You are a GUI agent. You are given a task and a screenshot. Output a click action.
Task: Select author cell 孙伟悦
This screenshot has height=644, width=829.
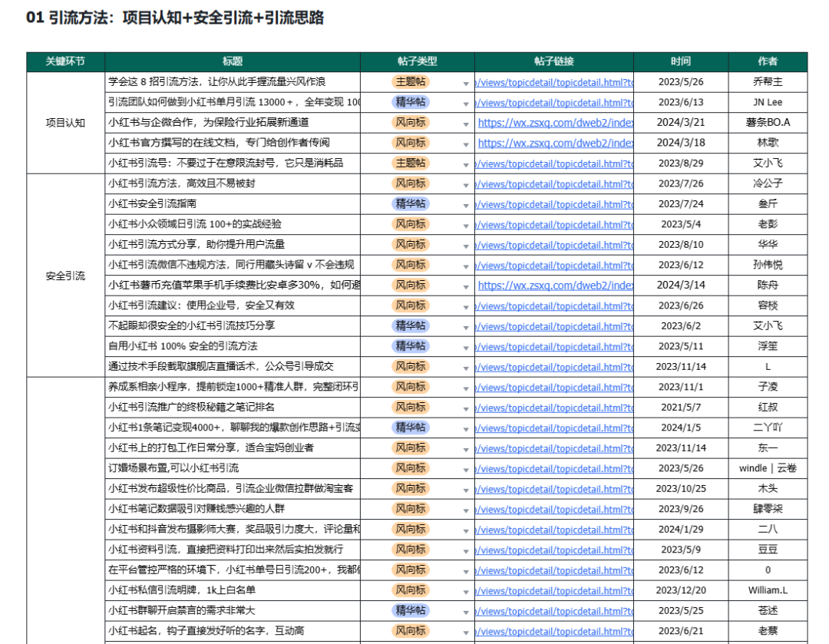tap(768, 265)
